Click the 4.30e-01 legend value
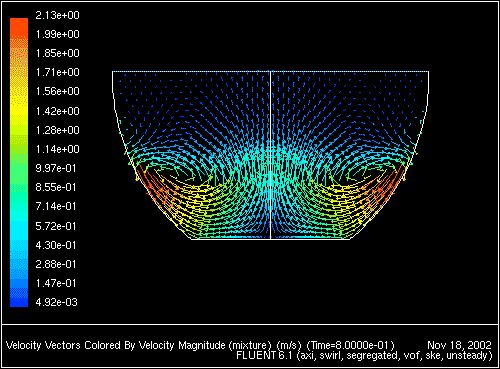The image size is (500, 369). tap(56, 245)
